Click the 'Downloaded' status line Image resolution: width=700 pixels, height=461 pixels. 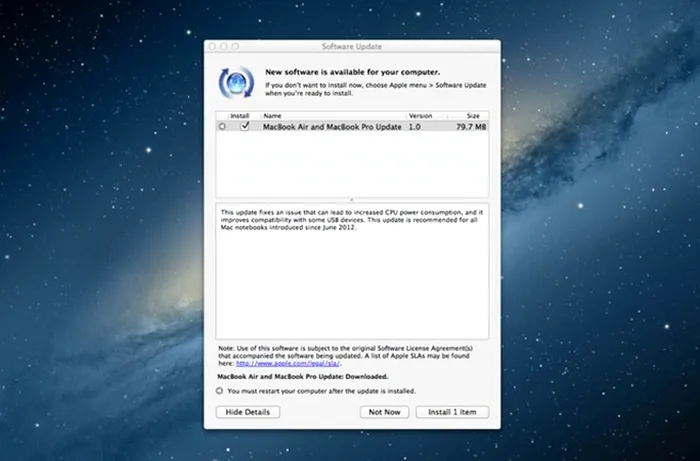point(303,377)
